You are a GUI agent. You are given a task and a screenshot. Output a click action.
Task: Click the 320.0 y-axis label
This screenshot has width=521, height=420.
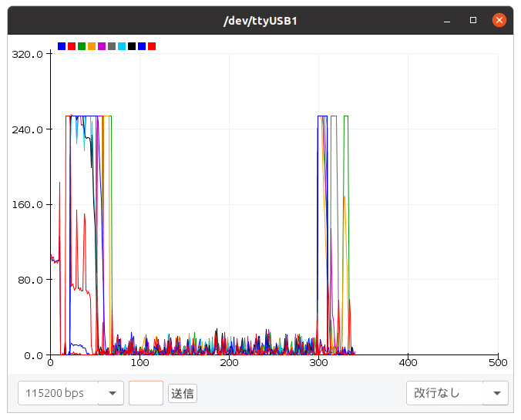(x=27, y=54)
